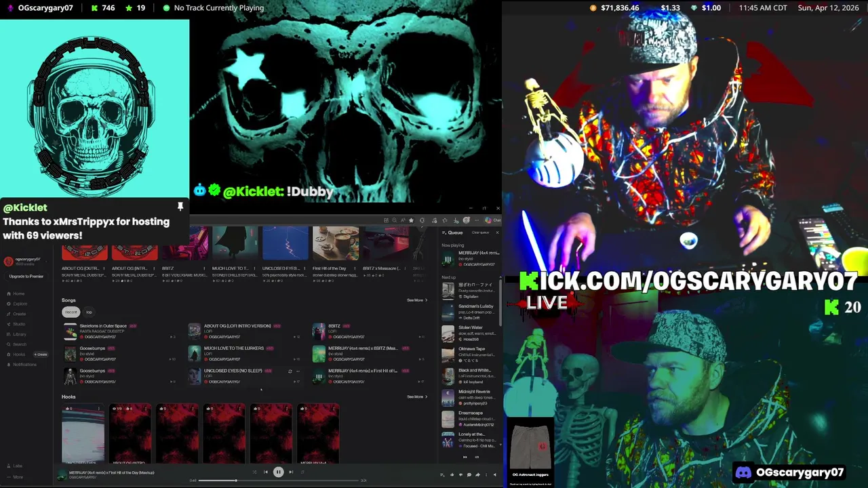Click See More in the Songs section
The height and width of the screenshot is (488, 868).
417,300
